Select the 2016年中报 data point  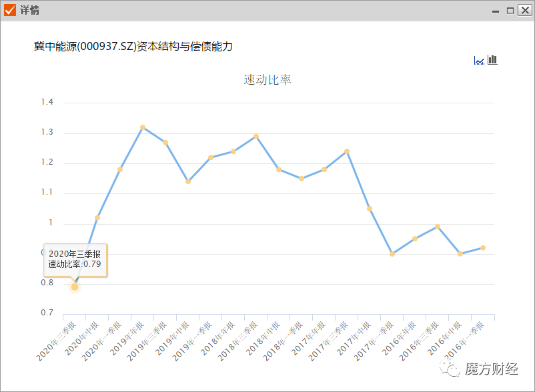(x=460, y=254)
